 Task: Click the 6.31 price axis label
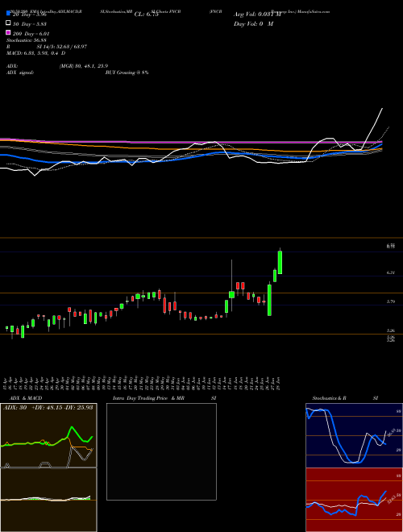(x=390, y=272)
